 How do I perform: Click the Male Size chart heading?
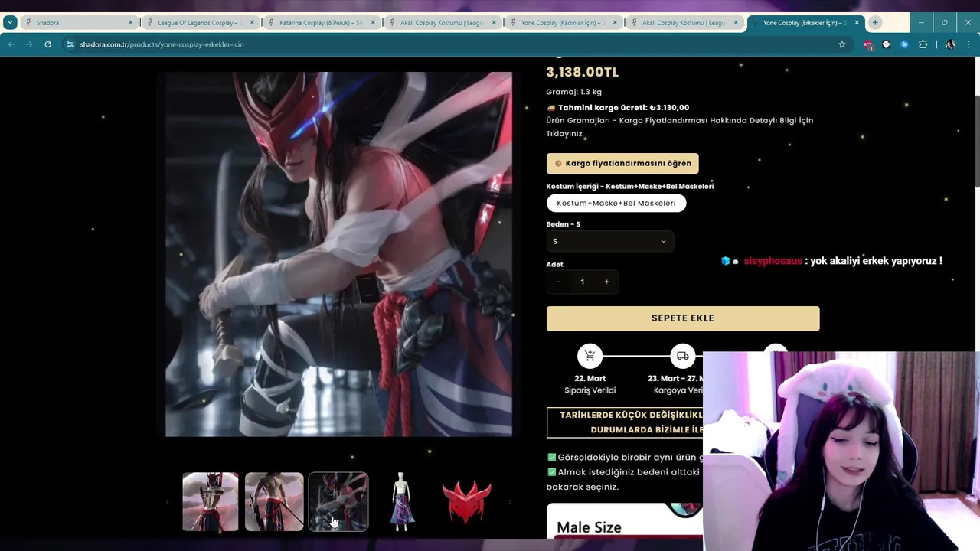(x=589, y=527)
